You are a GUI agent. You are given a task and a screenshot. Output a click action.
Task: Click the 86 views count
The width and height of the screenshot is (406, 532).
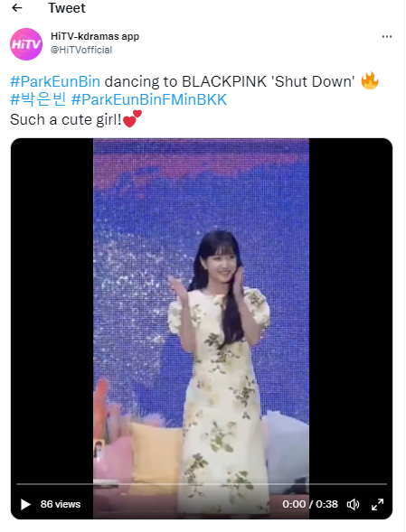coord(61,504)
